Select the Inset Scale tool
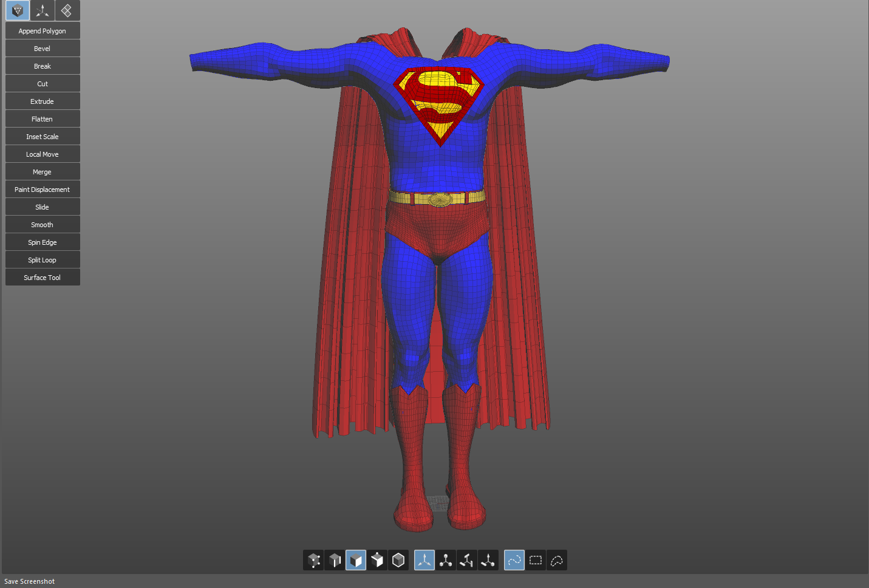This screenshot has height=588, width=869. pyautogui.click(x=43, y=137)
